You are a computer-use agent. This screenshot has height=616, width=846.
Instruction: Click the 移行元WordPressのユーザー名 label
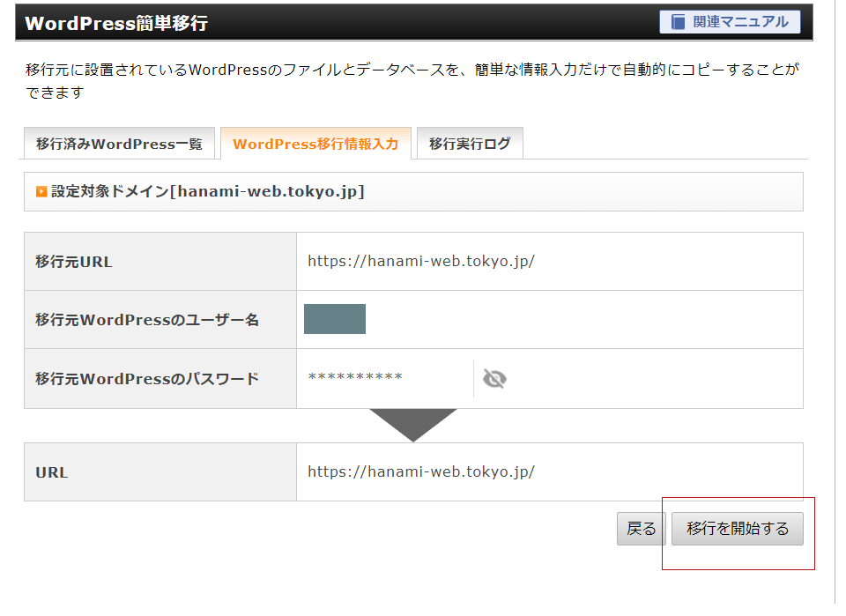coord(147,320)
